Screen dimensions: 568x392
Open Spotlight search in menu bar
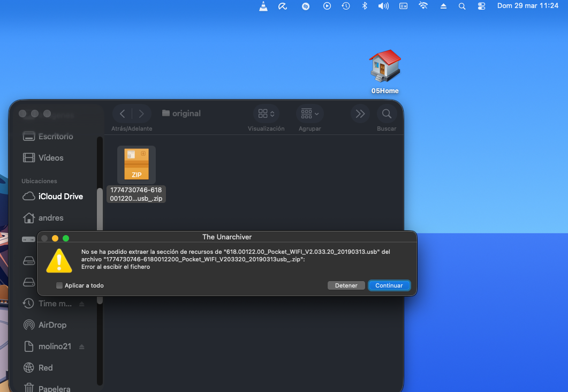click(x=462, y=6)
